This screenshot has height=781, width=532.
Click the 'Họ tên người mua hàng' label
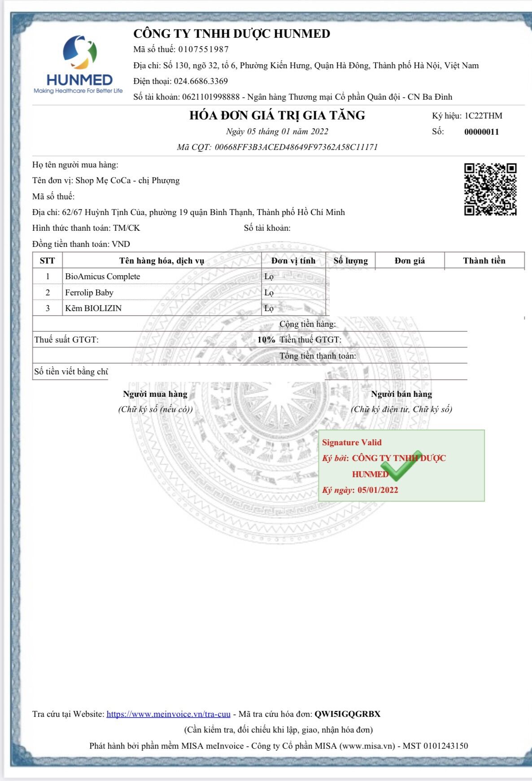click(x=75, y=165)
